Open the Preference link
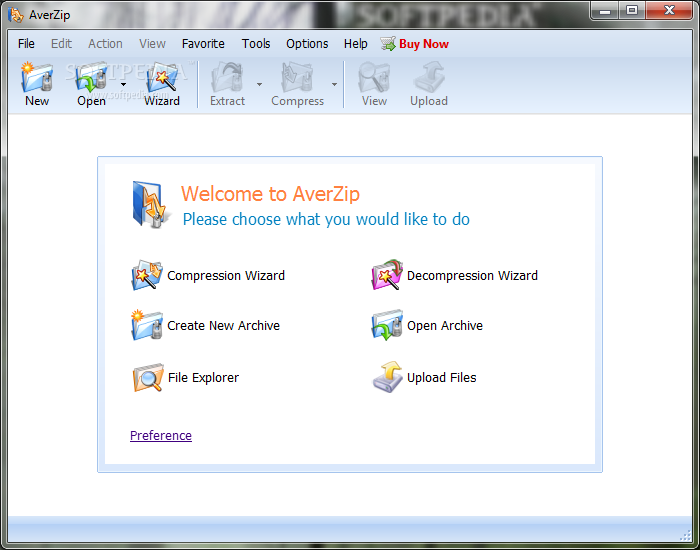The image size is (700, 550). 161,435
